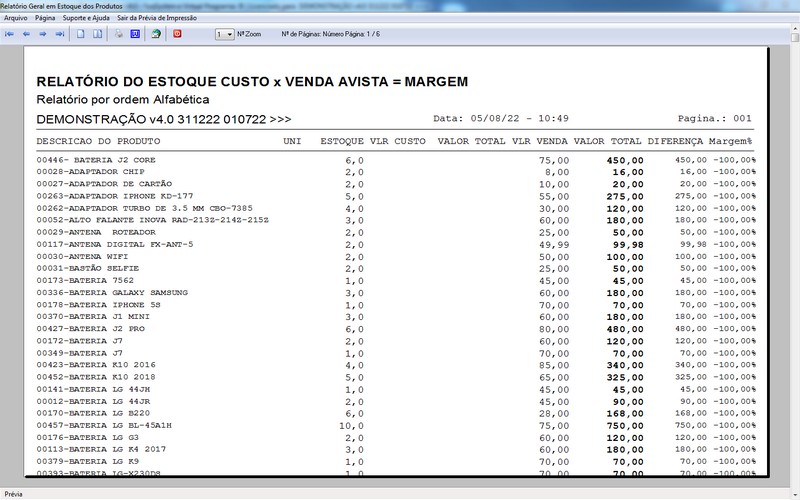Click the 'DIFERENÇA' column header
The image size is (800, 500).
675,141
